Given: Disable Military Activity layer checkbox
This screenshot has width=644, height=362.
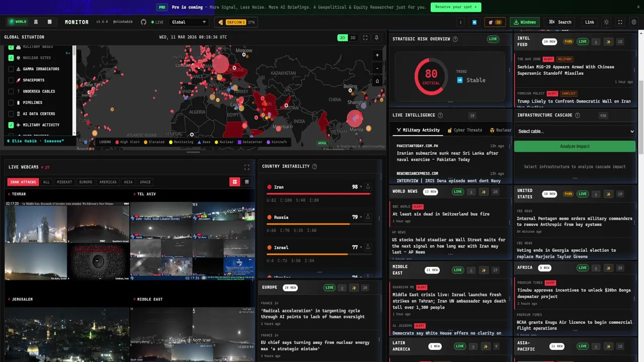Looking at the screenshot, I should click(x=11, y=125).
